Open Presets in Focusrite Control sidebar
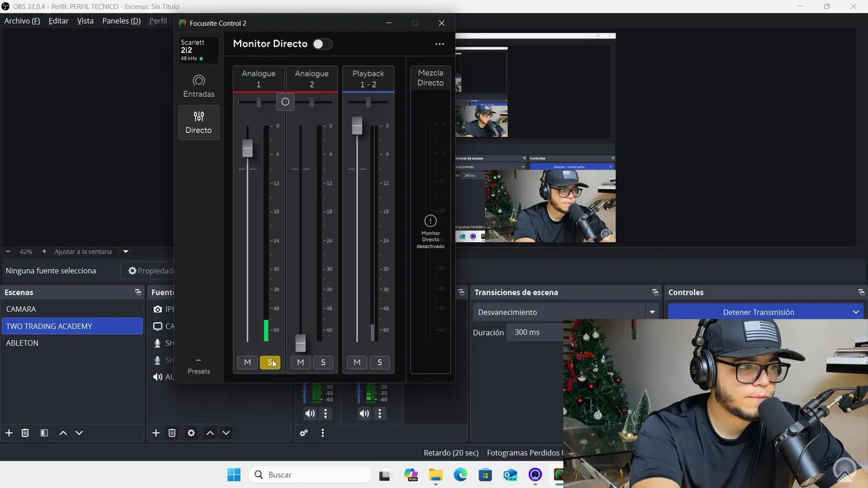Screen dimensions: 868x488 [199, 367]
